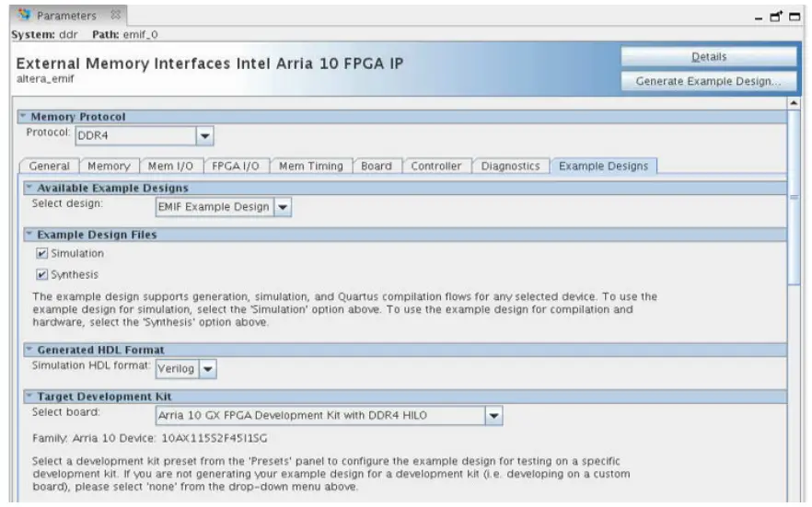Click the Parameters panel icon
The width and height of the screenshot is (812, 507).
coord(24,15)
